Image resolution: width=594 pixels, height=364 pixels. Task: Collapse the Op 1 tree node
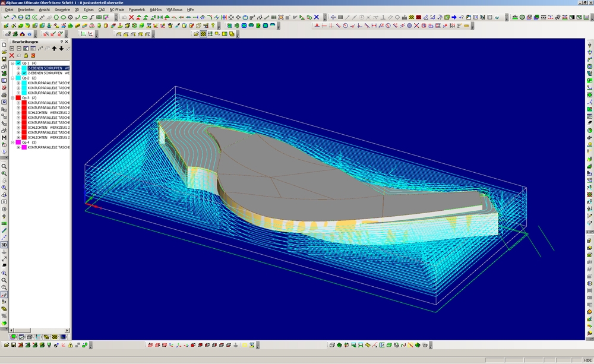[x=12, y=64]
